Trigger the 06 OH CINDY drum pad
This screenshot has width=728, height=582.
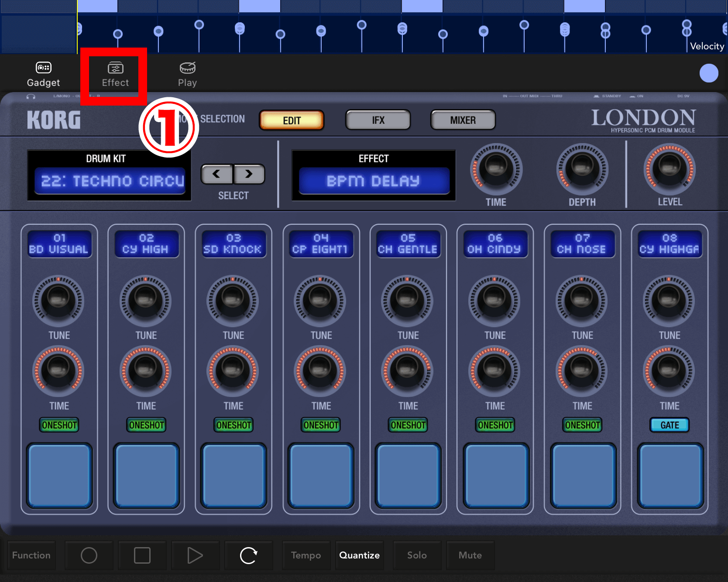pyautogui.click(x=495, y=476)
